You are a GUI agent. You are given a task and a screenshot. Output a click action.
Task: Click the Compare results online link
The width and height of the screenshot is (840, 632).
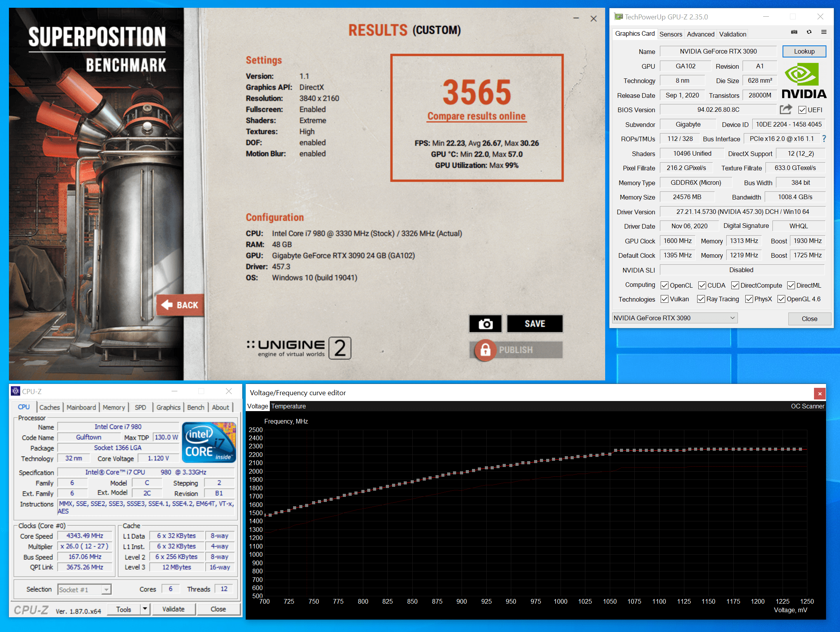point(476,116)
